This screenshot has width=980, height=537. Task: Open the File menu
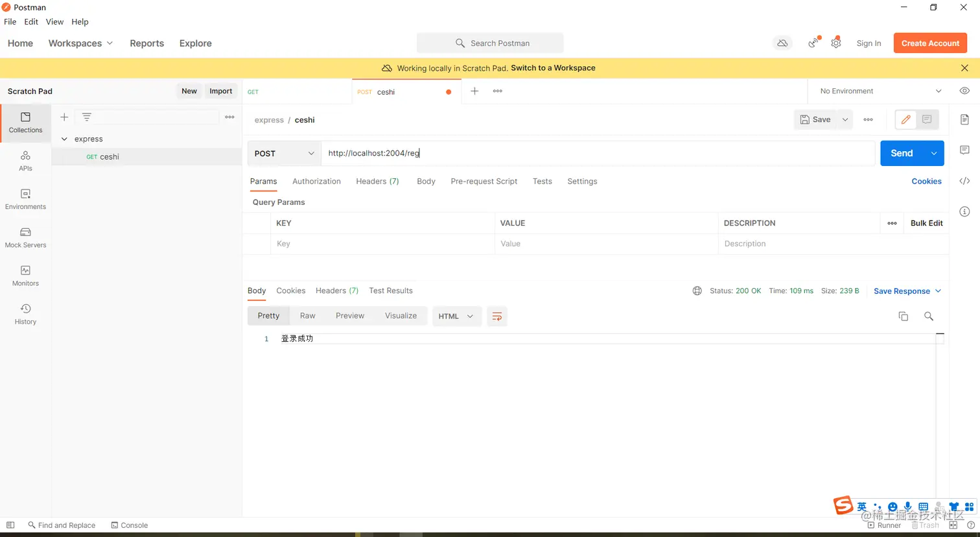coord(10,21)
